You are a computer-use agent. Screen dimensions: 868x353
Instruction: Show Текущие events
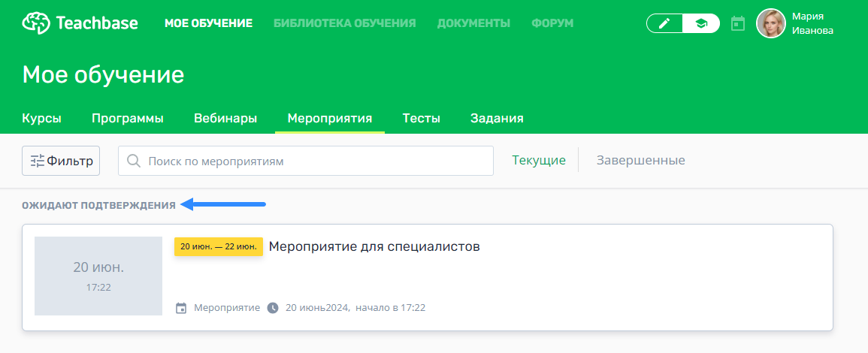tap(539, 161)
